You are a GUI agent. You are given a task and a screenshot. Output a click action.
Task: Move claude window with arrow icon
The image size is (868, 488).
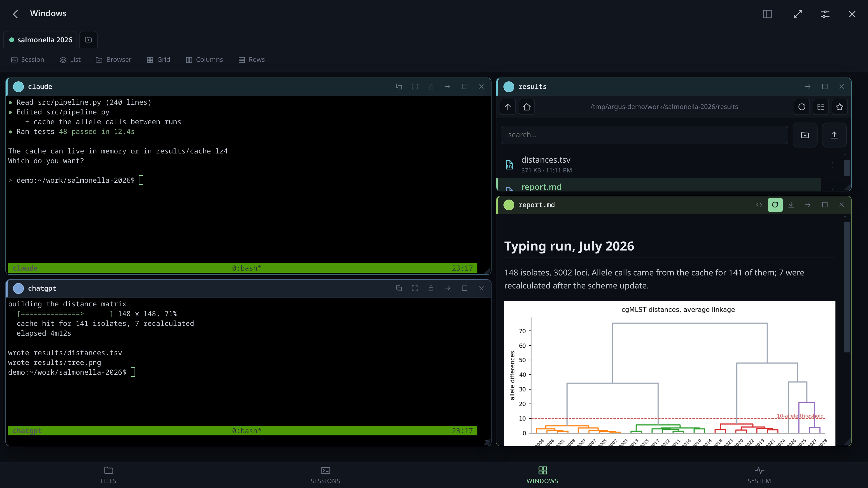tap(448, 86)
